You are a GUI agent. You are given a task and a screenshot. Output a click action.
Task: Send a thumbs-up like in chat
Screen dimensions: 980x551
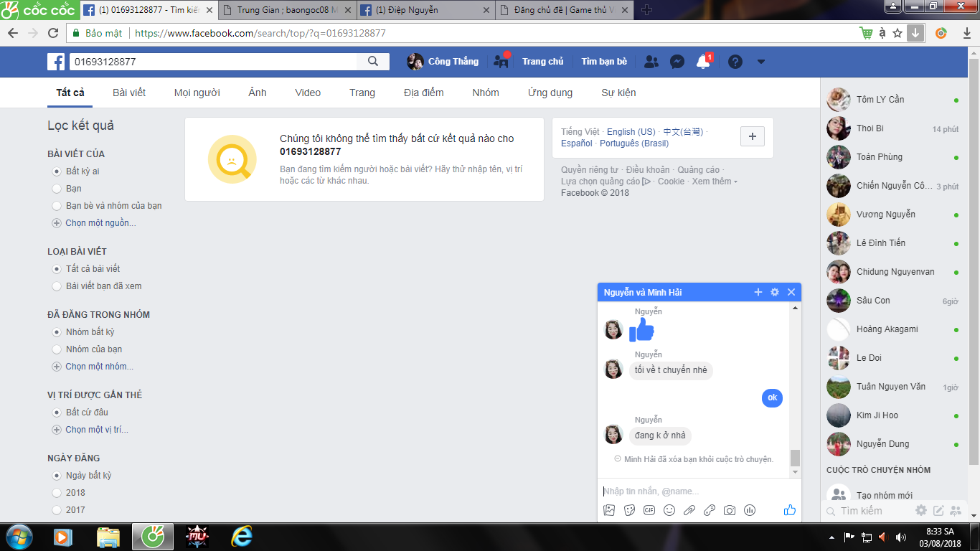[790, 510]
